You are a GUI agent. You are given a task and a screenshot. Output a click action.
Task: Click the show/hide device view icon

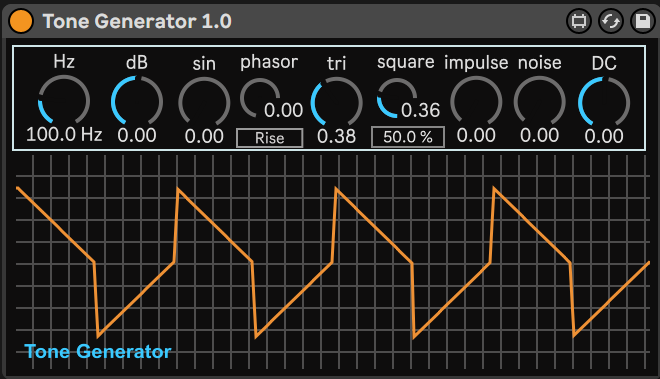tap(579, 21)
